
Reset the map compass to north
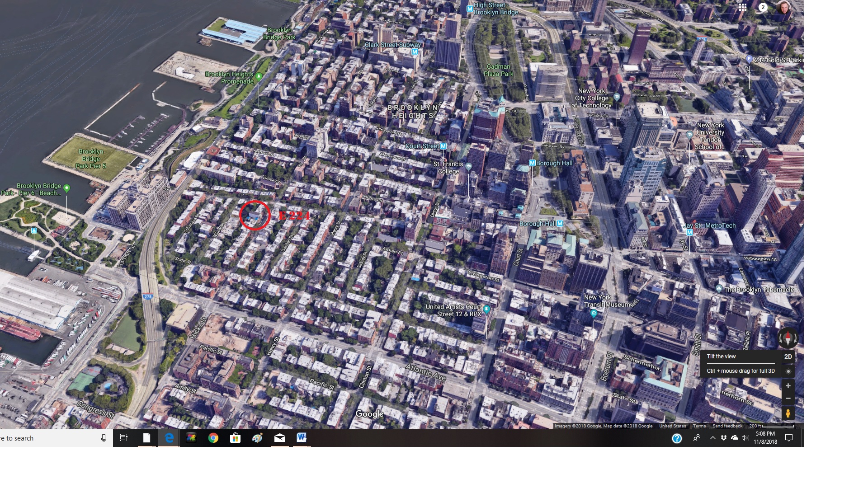pyautogui.click(x=788, y=338)
